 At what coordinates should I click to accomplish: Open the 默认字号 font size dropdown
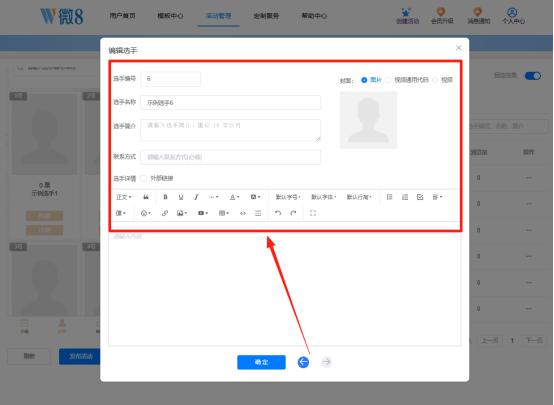(288, 197)
